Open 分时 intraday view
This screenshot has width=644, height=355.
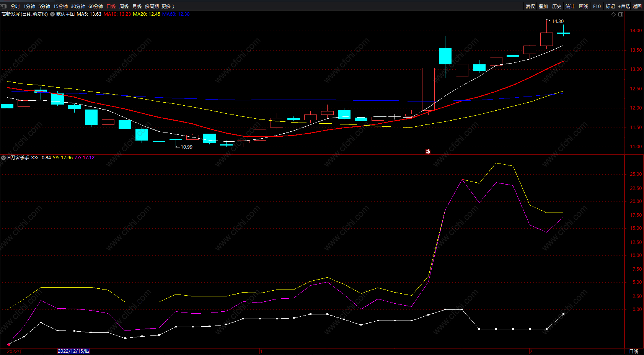15,7
